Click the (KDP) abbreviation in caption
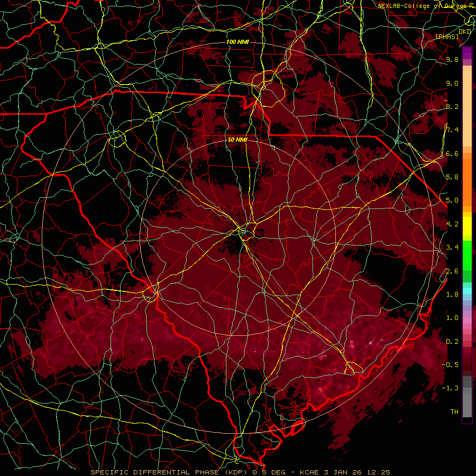Screen dimensions: 476x476 point(235,472)
